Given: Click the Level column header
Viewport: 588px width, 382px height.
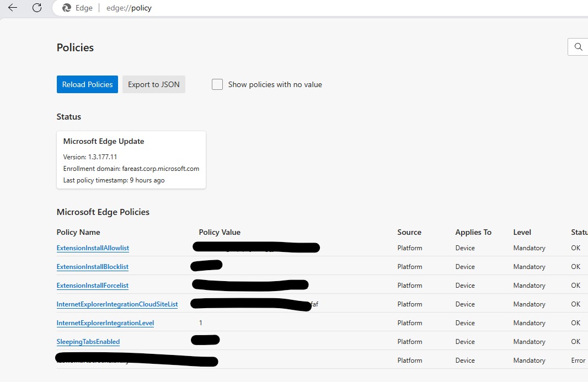Looking at the screenshot, I should coord(522,232).
